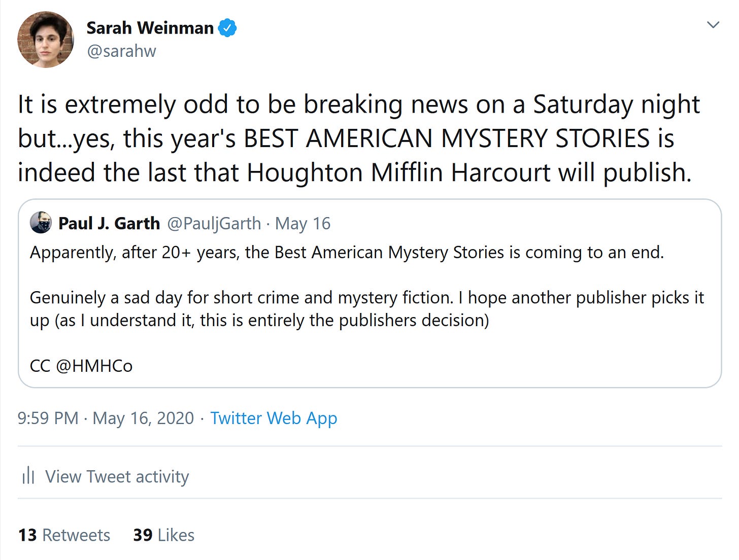This screenshot has width=739, height=560.
Task: Click the tweet activity bar chart icon
Action: [x=28, y=476]
